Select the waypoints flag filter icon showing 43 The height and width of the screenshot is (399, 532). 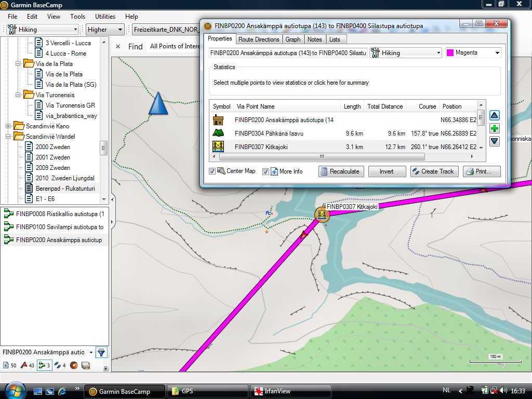(27, 365)
